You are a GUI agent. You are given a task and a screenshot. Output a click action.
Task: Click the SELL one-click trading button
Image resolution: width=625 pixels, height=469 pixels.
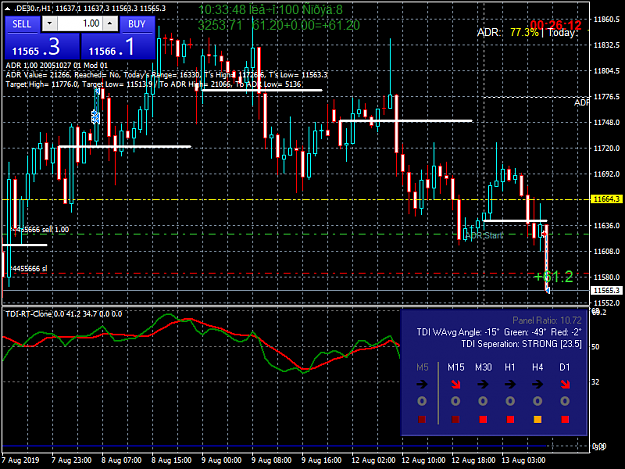[x=22, y=24]
